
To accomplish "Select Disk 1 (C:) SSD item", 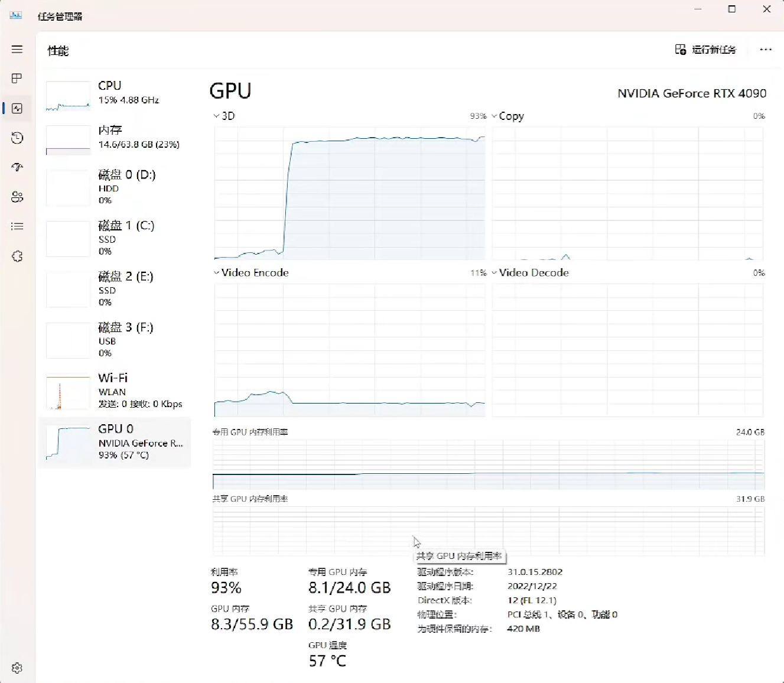I will click(115, 238).
